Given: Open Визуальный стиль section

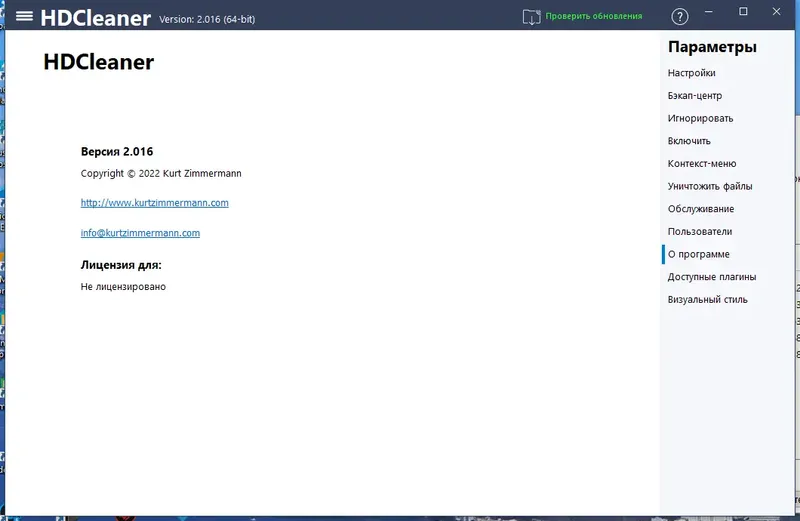Looking at the screenshot, I should click(707, 300).
